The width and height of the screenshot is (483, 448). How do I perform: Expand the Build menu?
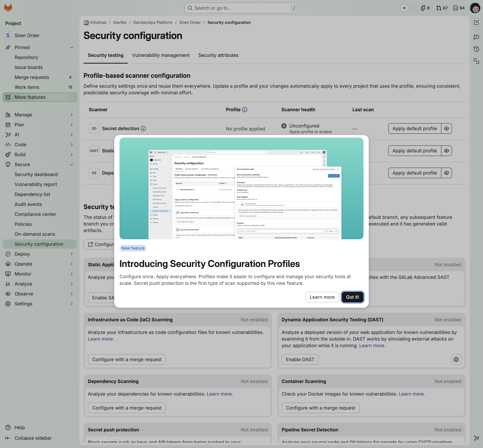pyautogui.click(x=40, y=154)
